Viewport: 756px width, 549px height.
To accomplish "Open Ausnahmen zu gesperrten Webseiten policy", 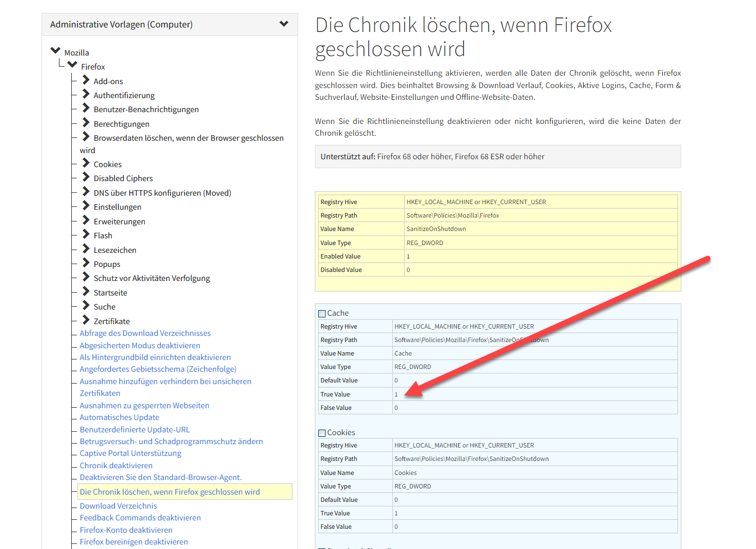I will [144, 405].
